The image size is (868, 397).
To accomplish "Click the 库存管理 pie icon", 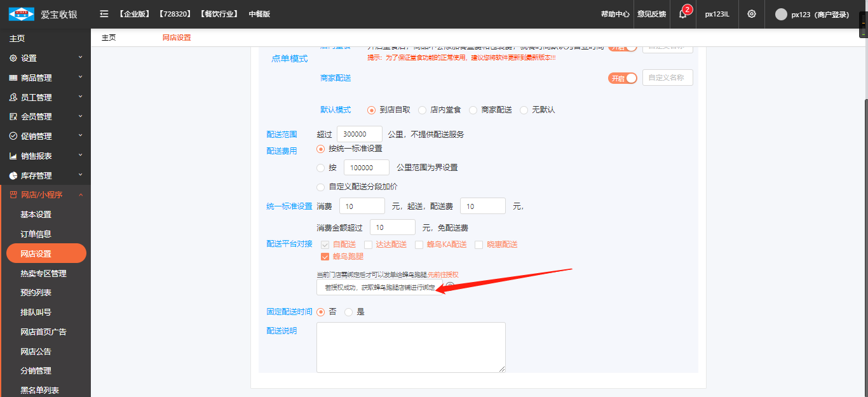I will pos(13,176).
